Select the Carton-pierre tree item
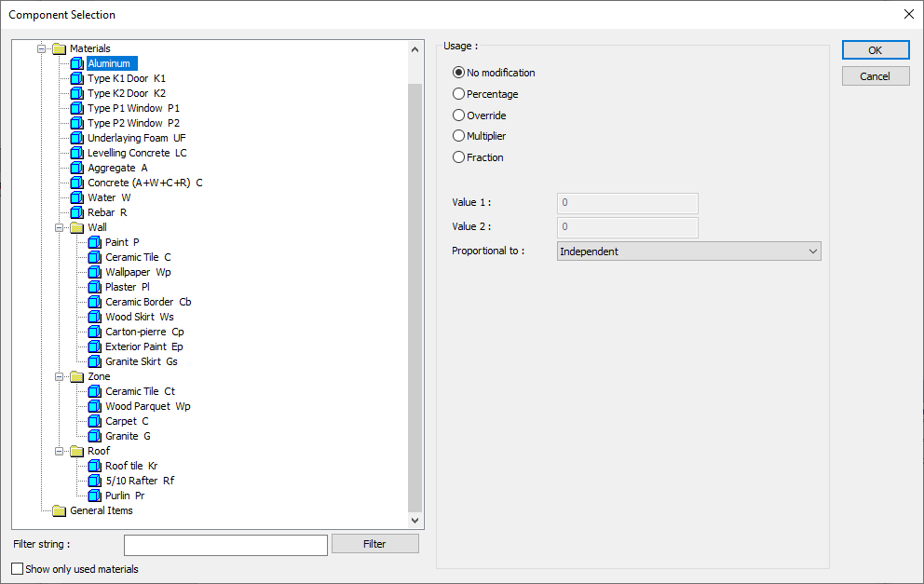Image resolution: width=924 pixels, height=584 pixels. (x=144, y=332)
